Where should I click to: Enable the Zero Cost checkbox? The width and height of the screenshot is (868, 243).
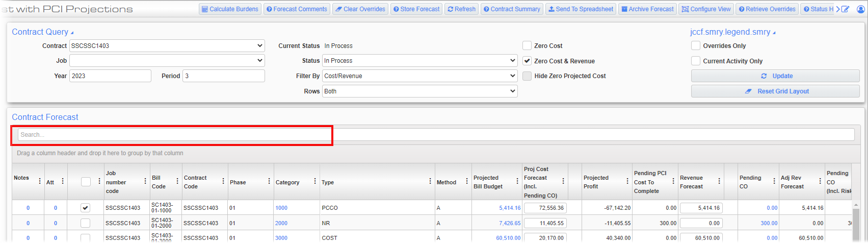click(x=527, y=45)
